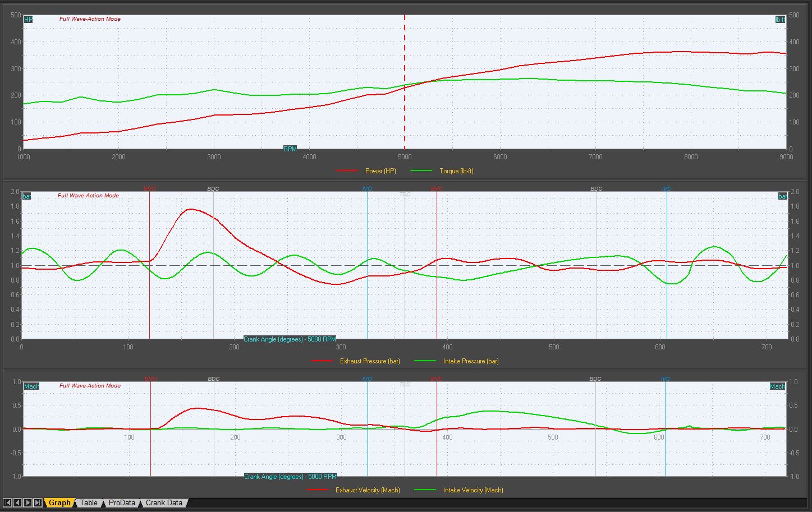Click the Exhaust Pressure (bar) legend entry
The image size is (812, 512).
click(370, 361)
